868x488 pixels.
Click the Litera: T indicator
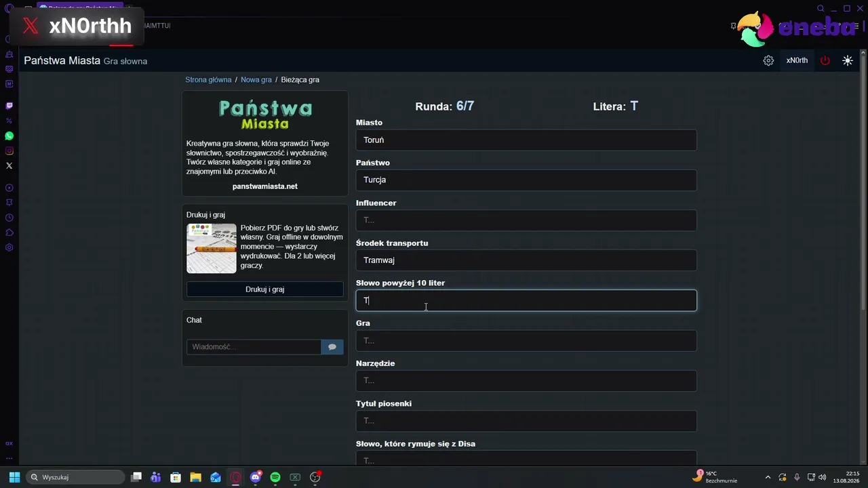pos(615,106)
